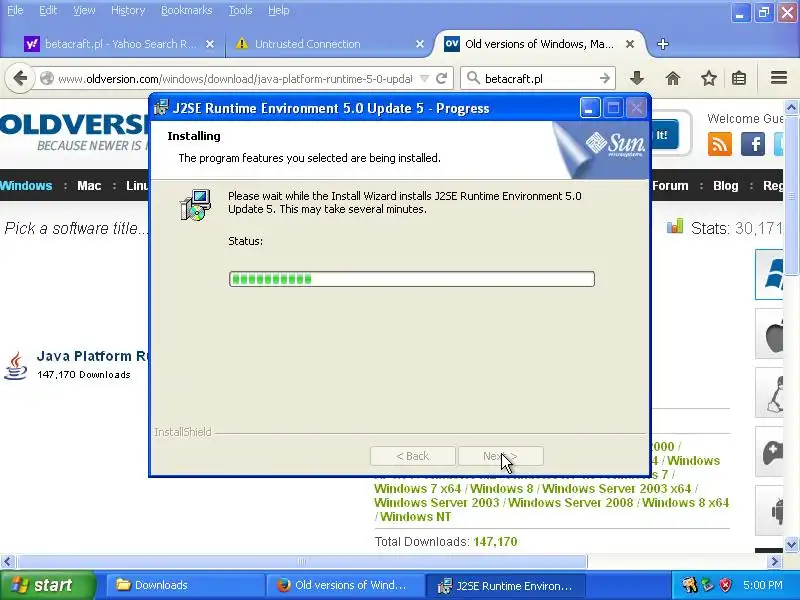
Task: Click the disabled Back button in installer
Action: (x=413, y=456)
